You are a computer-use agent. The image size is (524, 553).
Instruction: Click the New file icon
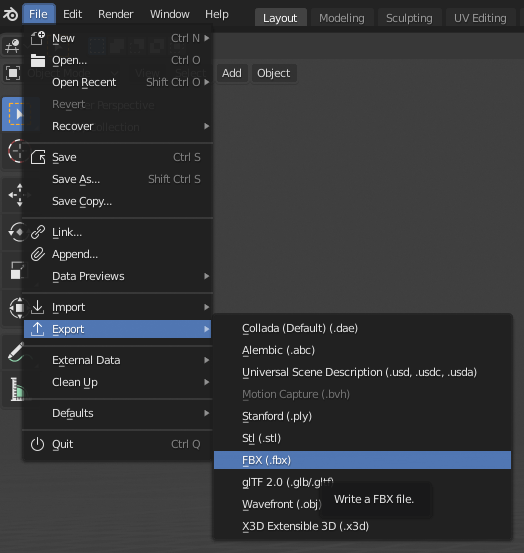tap(37, 38)
